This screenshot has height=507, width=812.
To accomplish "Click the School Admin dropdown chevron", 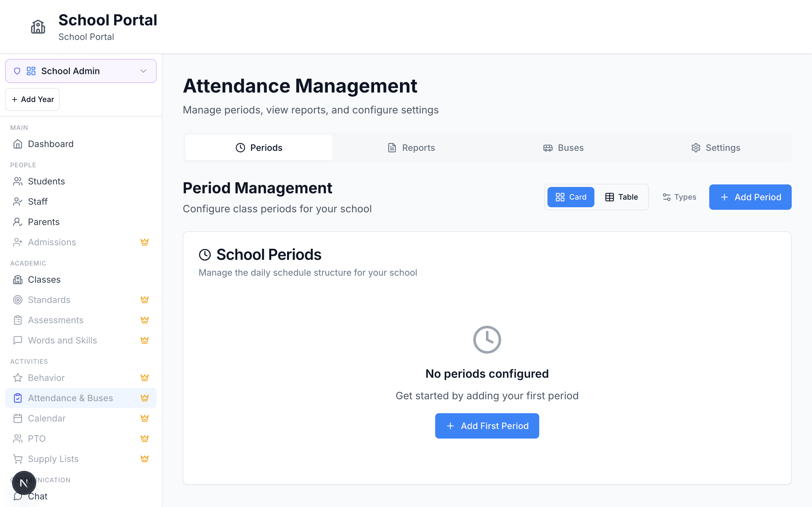I will [x=144, y=71].
